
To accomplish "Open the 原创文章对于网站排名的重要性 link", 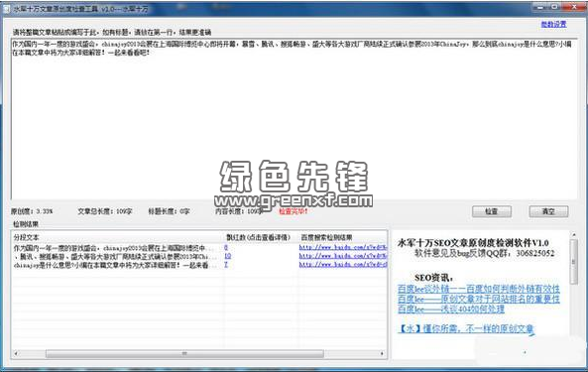I will pyautogui.click(x=479, y=299).
